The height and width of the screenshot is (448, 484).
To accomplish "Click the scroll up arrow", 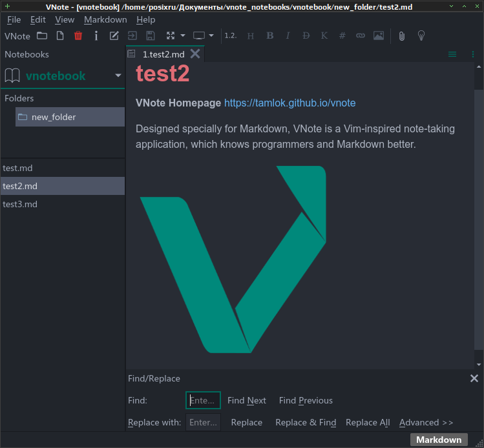I will [479, 66].
